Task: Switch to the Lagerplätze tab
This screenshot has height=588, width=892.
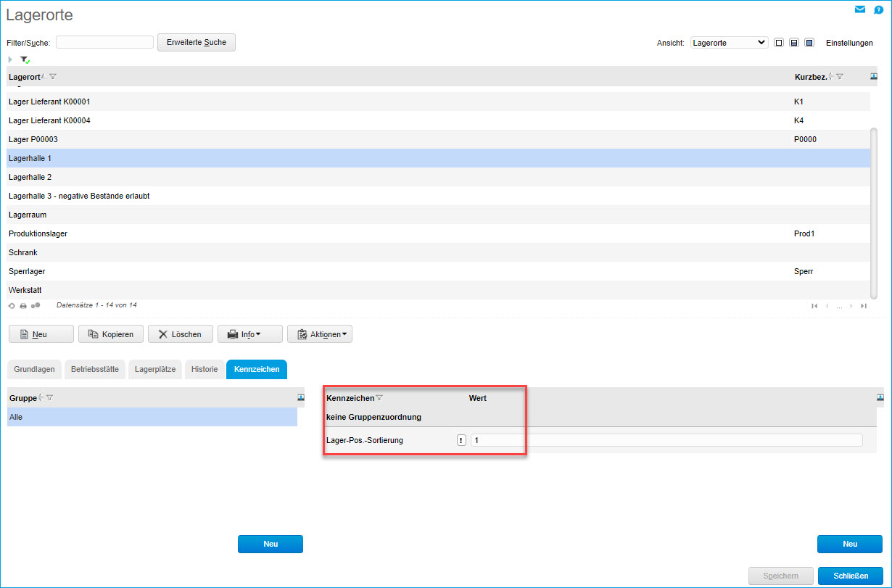Action: click(155, 370)
